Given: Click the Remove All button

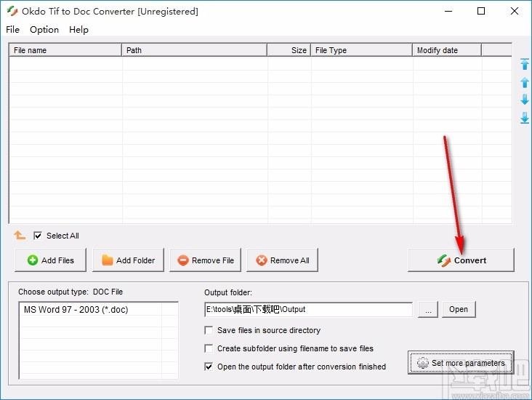Looking at the screenshot, I should pos(282,260).
